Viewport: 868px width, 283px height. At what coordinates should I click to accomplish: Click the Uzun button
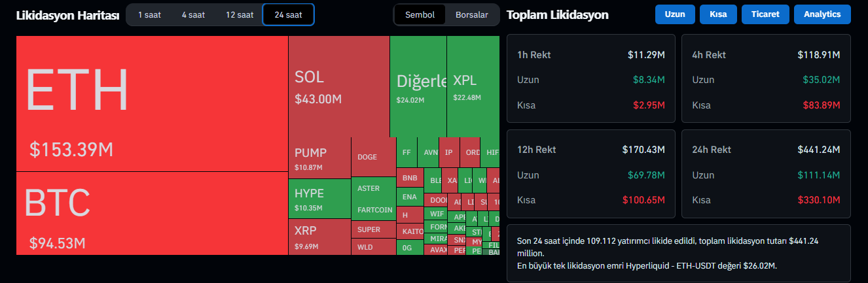pos(674,14)
